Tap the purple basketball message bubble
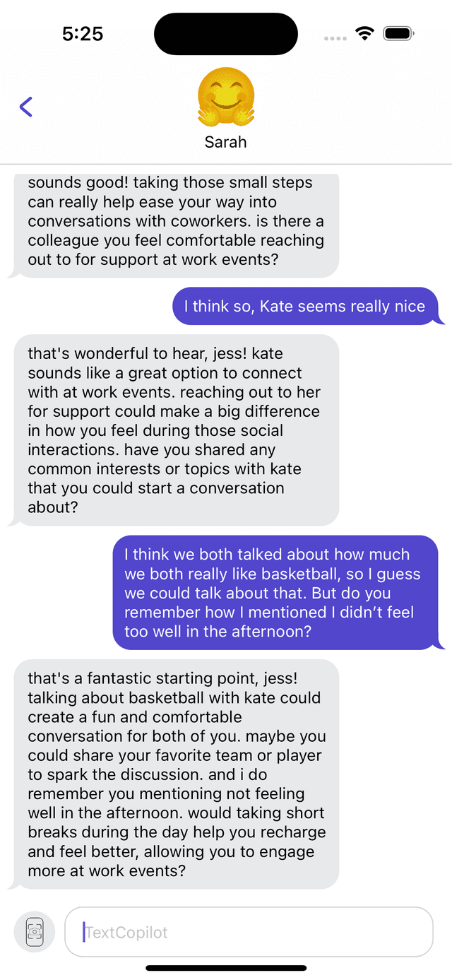The height and width of the screenshot is (980, 452). (x=275, y=593)
